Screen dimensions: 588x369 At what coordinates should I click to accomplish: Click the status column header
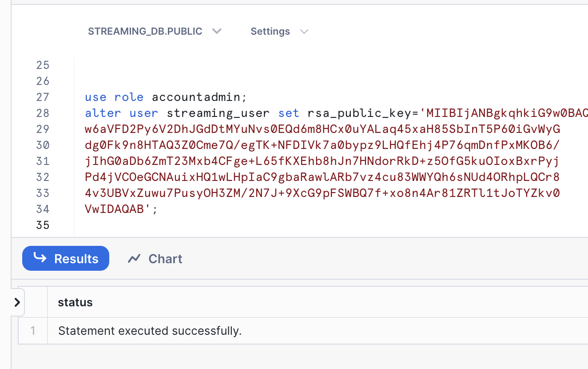point(75,302)
